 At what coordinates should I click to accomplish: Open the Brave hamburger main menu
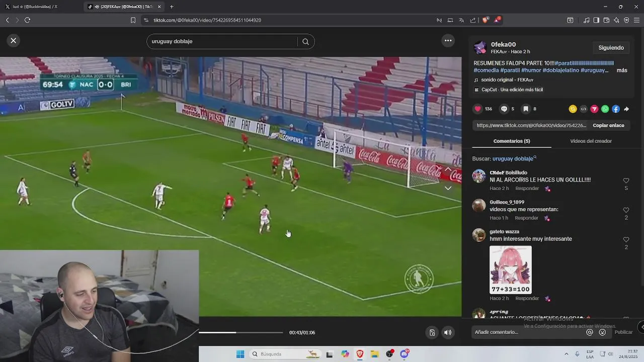click(x=636, y=20)
